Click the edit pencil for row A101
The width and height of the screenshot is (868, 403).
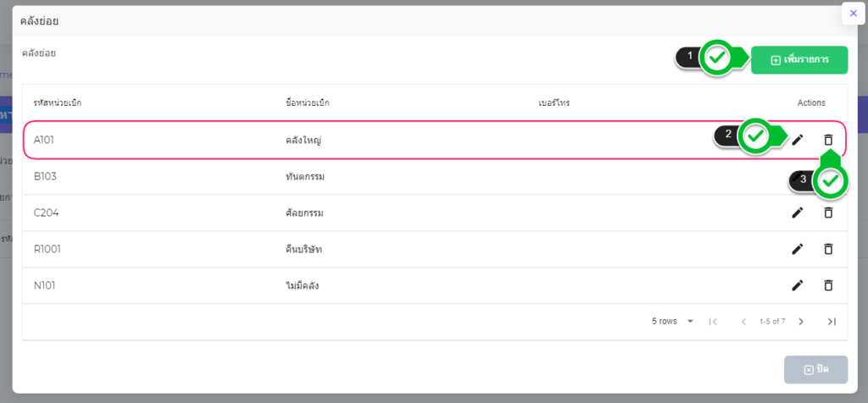[797, 140]
